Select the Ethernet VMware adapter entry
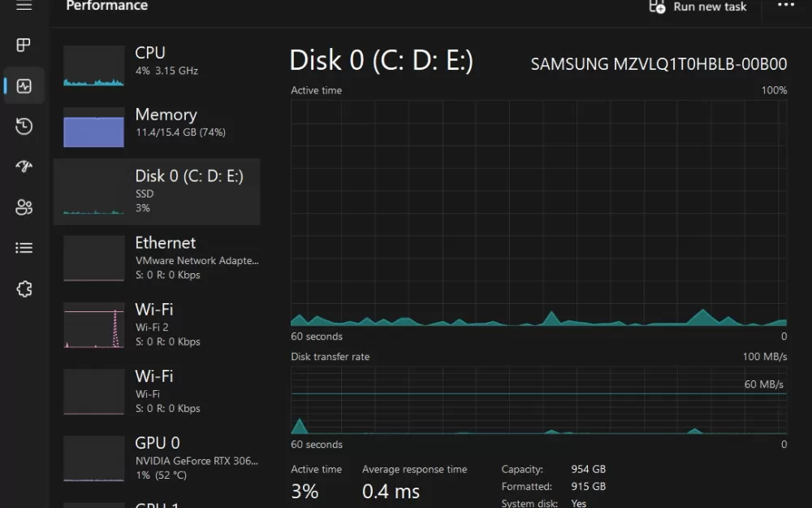Viewport: 812px width, 508px height. point(157,258)
